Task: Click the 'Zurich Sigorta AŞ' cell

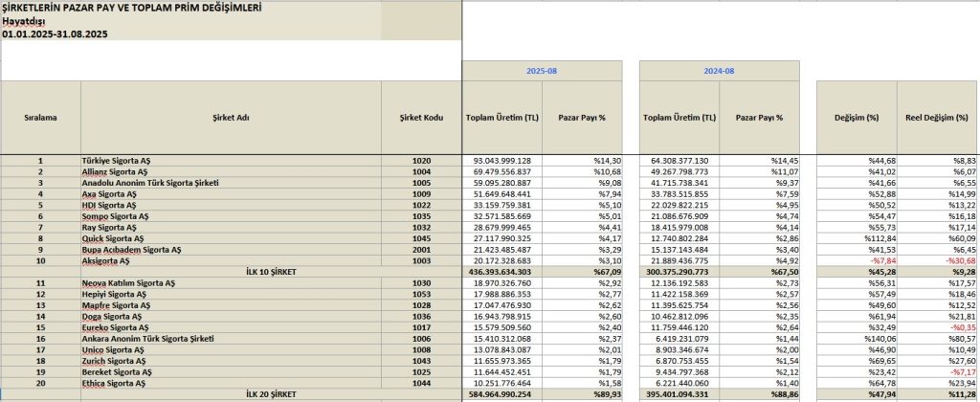Action: pyautogui.click(x=231, y=361)
